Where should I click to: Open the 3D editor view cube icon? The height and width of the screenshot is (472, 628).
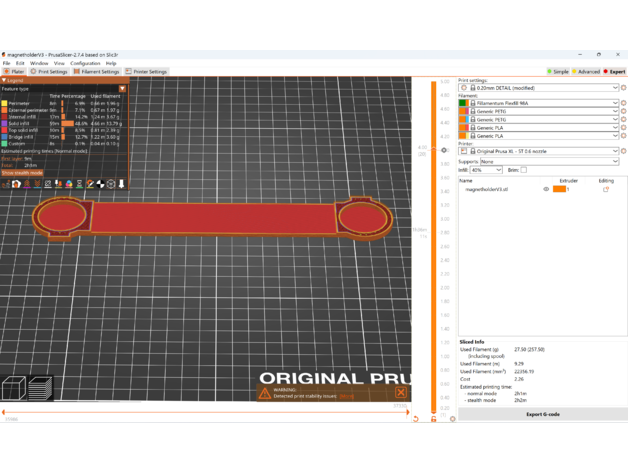pos(14,388)
